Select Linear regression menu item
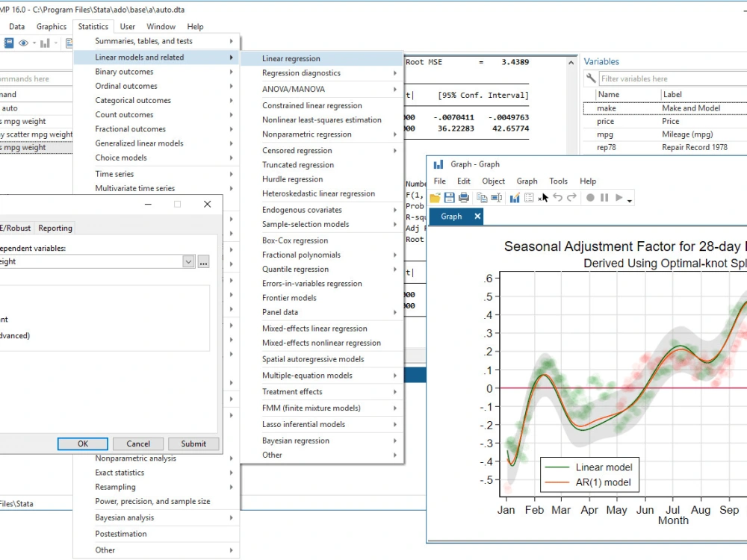Screen dimensions: 747x560 tap(321, 58)
